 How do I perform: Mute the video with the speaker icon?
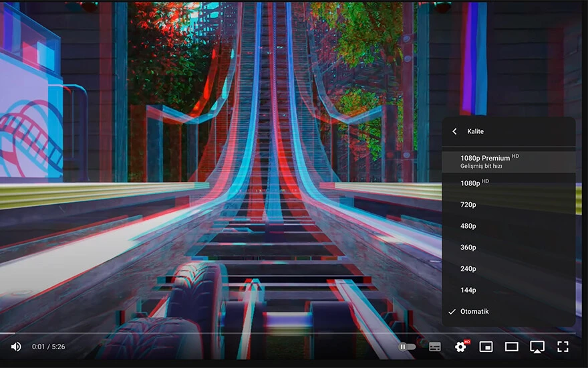click(16, 347)
